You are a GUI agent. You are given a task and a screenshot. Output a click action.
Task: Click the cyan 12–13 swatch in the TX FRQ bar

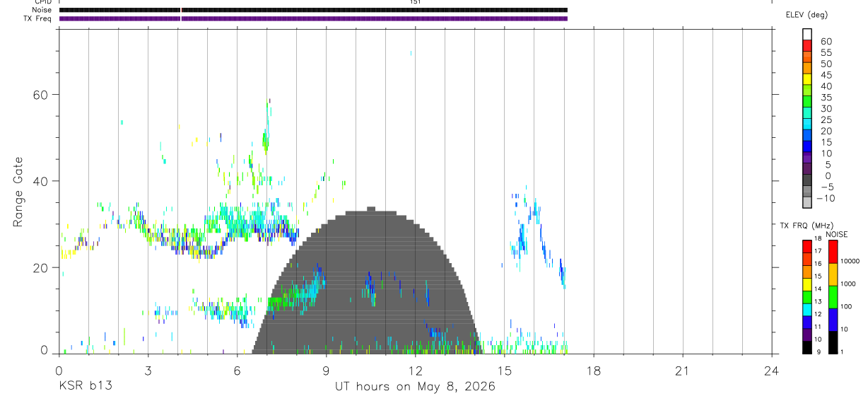click(807, 310)
